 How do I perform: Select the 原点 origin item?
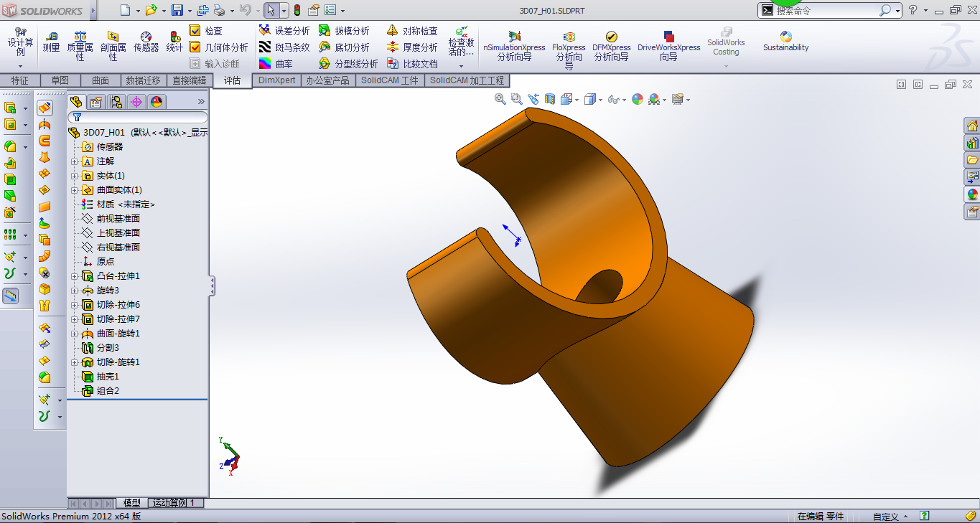98,262
